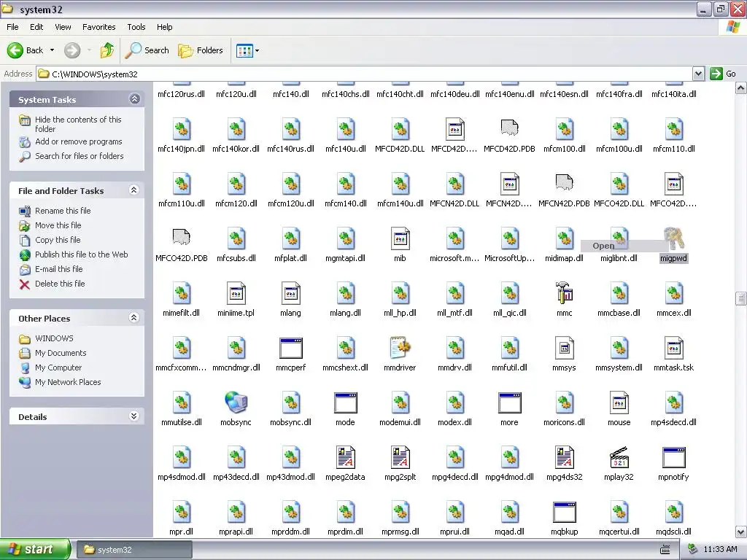747x560 pixels.
Task: Open the File menu
Action: click(x=13, y=27)
